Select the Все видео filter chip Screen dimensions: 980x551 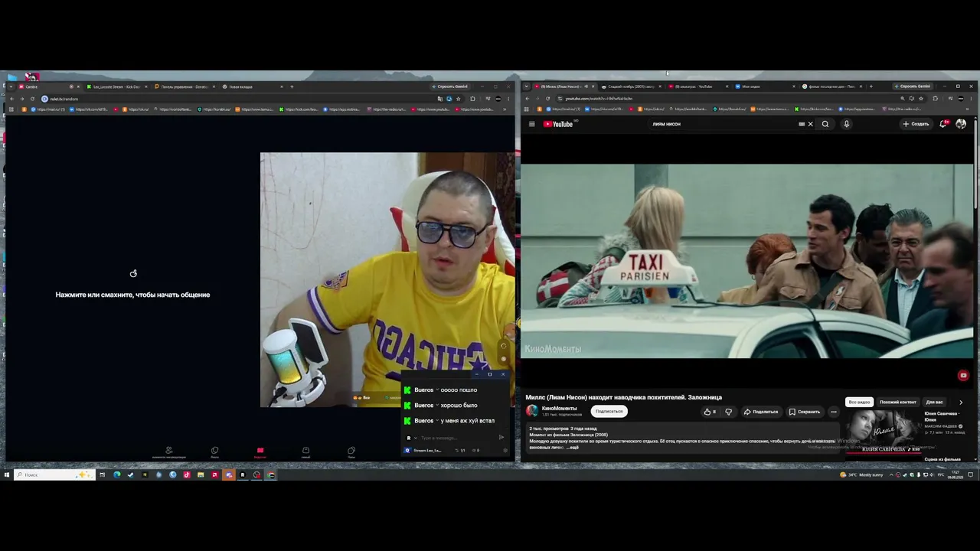859,402
